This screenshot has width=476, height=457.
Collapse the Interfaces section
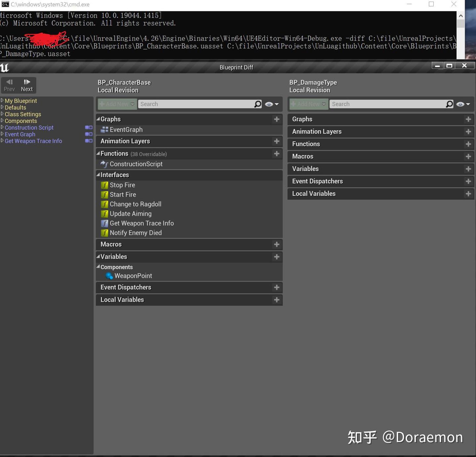point(98,175)
